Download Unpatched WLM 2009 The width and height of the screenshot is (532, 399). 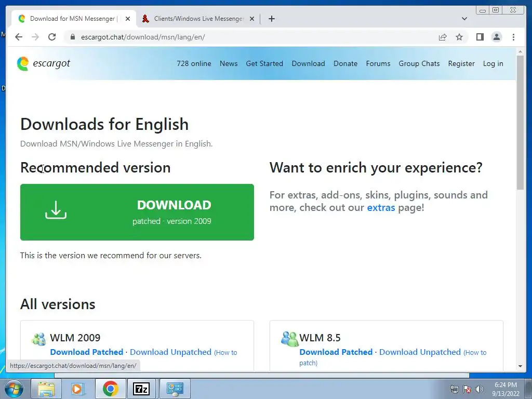pyautogui.click(x=170, y=352)
